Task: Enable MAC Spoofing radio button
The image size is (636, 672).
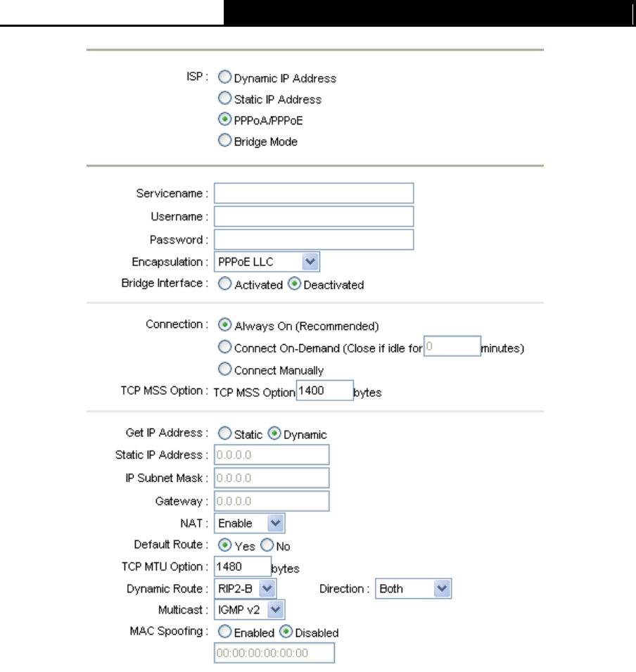Action: click(x=224, y=631)
